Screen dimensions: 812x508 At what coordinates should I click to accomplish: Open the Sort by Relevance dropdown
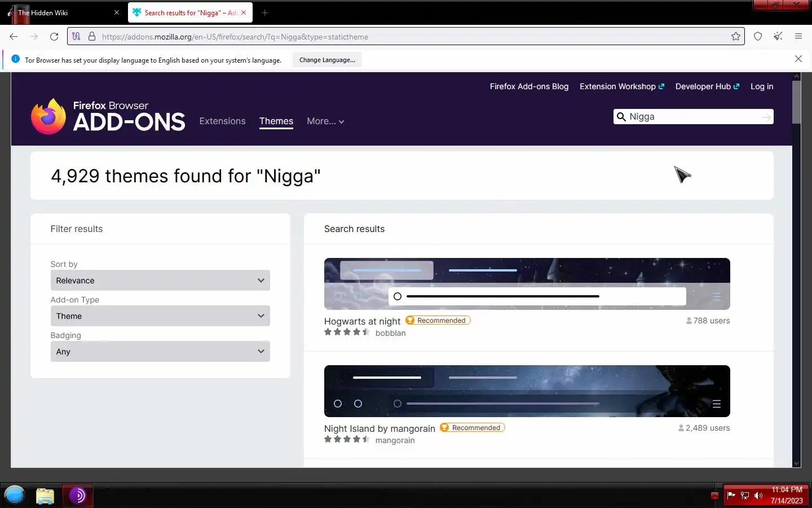click(x=160, y=281)
